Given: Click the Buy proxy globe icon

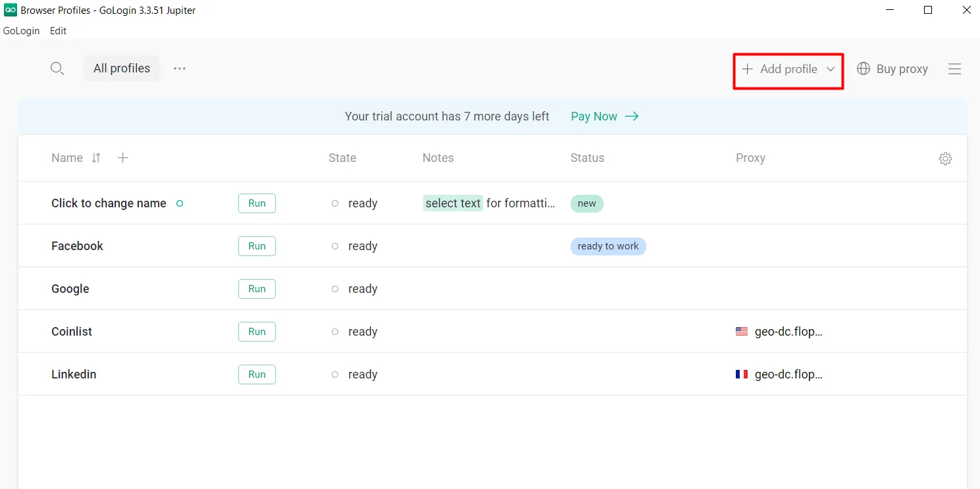Looking at the screenshot, I should coord(864,69).
